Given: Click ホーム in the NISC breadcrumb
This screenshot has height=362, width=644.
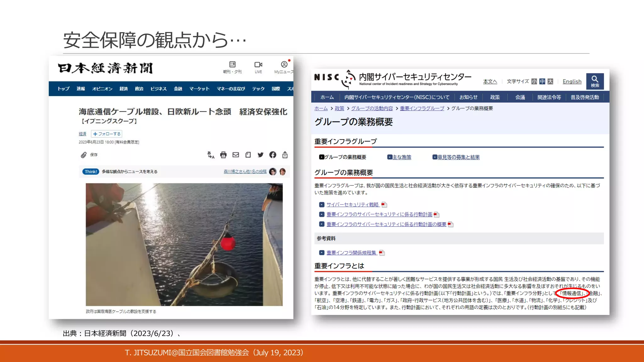Looking at the screenshot, I should (321, 108).
